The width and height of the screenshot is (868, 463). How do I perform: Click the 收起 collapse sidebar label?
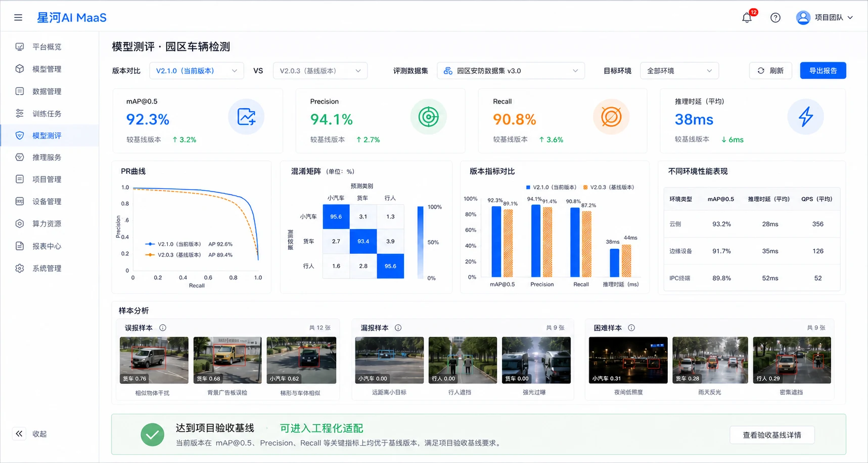click(x=39, y=434)
